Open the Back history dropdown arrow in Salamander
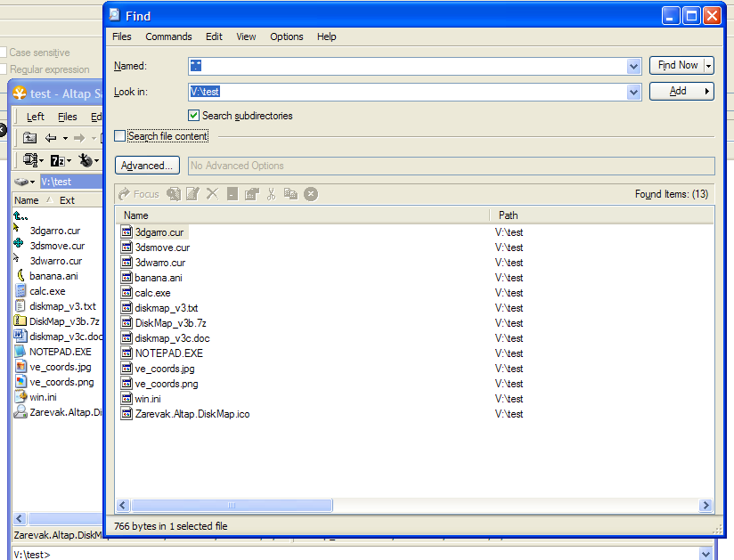Image resolution: width=734 pixels, height=560 pixels. tap(65, 138)
